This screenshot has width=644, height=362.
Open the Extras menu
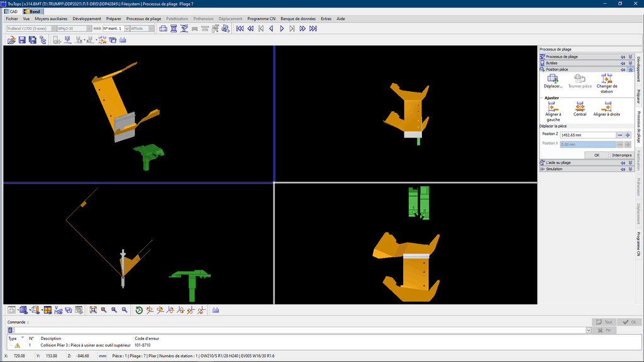click(326, 18)
